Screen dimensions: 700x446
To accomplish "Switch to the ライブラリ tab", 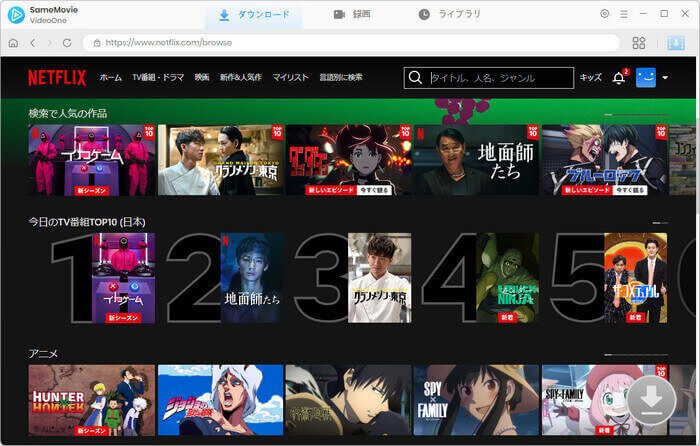I will pyautogui.click(x=450, y=15).
